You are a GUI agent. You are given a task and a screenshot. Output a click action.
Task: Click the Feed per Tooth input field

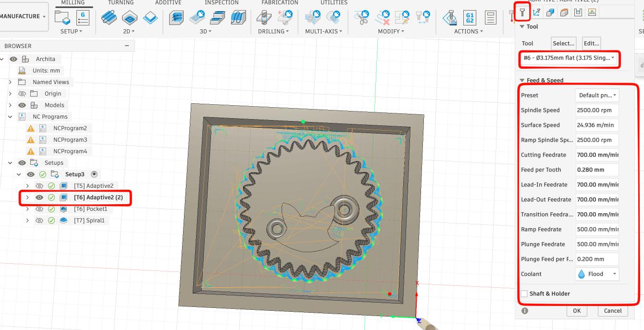[597, 170]
